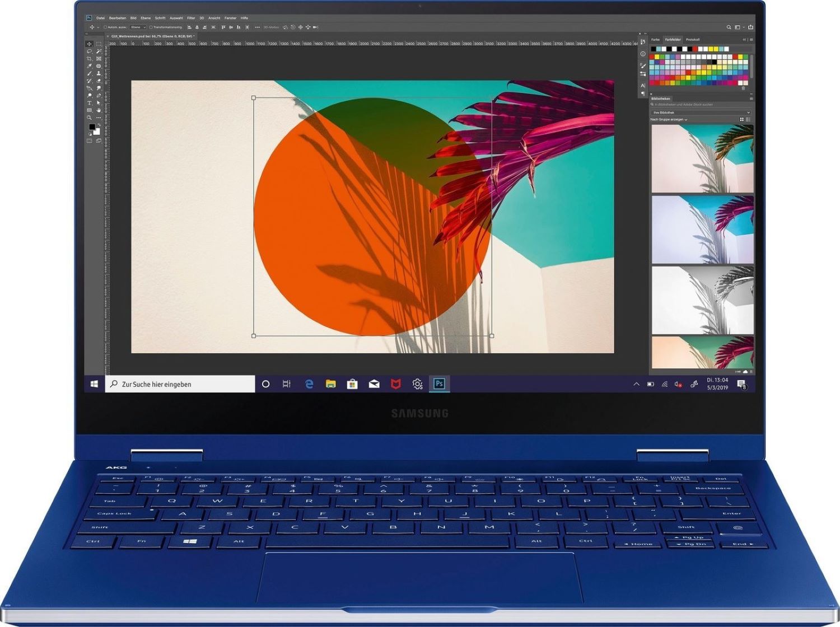Activate the Zoom tool
Image resolution: width=840 pixels, height=627 pixels.
(90, 116)
